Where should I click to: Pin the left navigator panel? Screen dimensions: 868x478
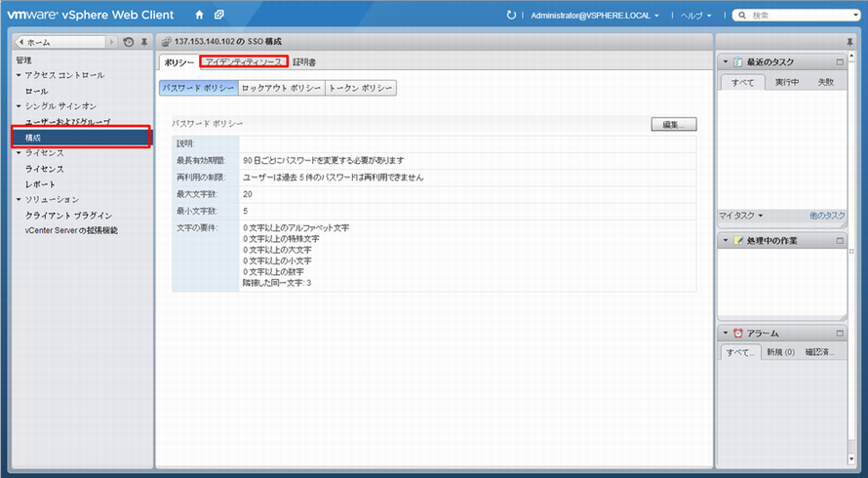[144, 43]
